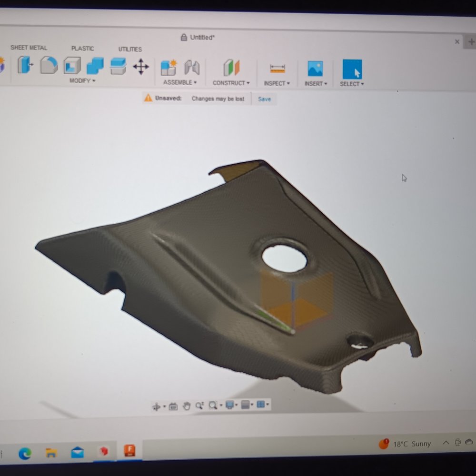Viewport: 476px width, 476px height.
Task: Select the Press Pull tool icon
Action: point(25,65)
